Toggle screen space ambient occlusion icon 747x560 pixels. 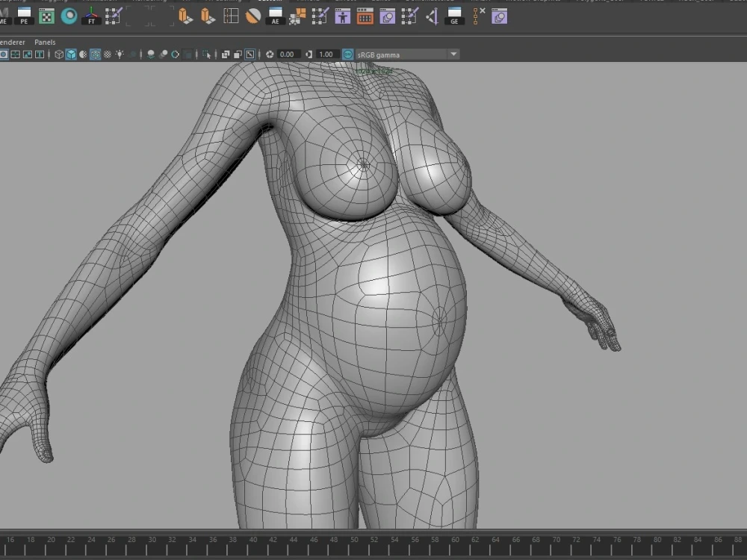151,55
